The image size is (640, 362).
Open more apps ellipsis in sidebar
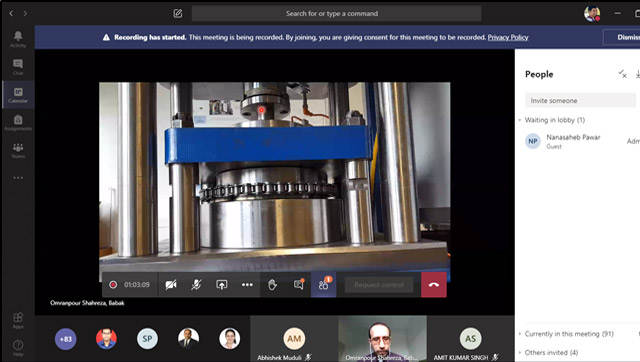[x=18, y=178]
